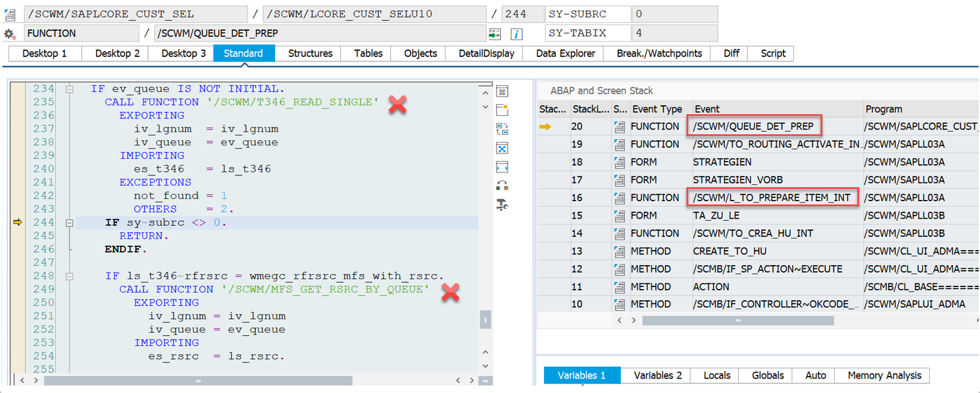
Task: Click the maximize tool icon with blue X arrows
Action: pos(502,148)
